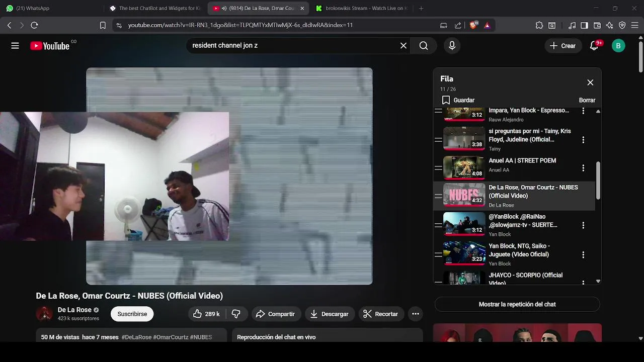
Task: Open the account avatar labeled B
Action: 618,46
